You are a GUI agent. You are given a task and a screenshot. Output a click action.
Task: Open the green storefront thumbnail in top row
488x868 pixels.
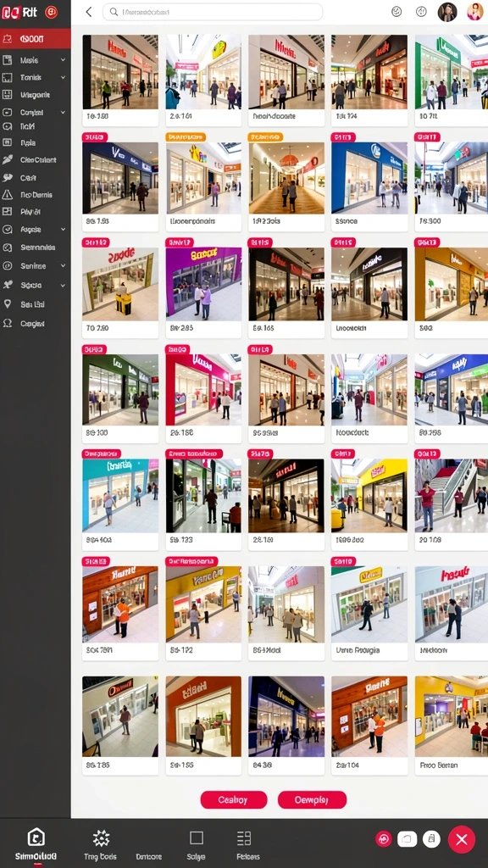point(452,72)
